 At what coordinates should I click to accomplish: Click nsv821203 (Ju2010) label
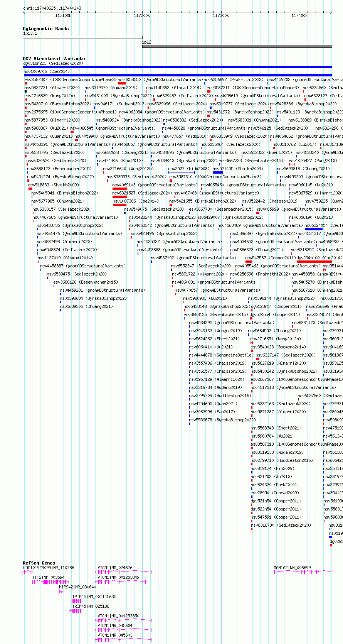[271, 477]
